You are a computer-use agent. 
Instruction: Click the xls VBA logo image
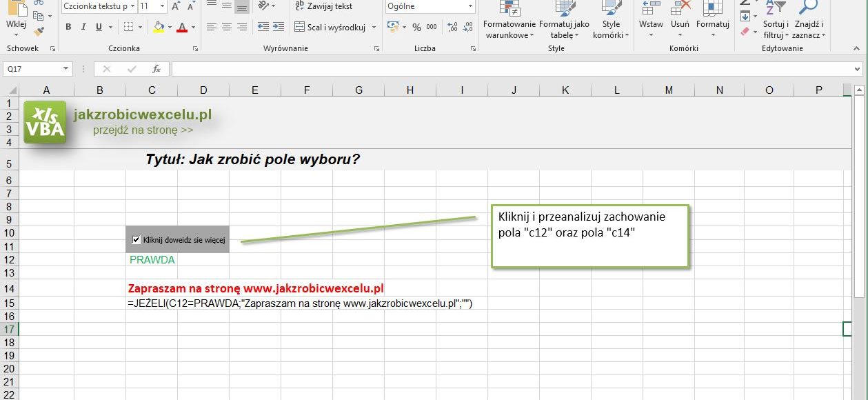pyautogui.click(x=45, y=122)
